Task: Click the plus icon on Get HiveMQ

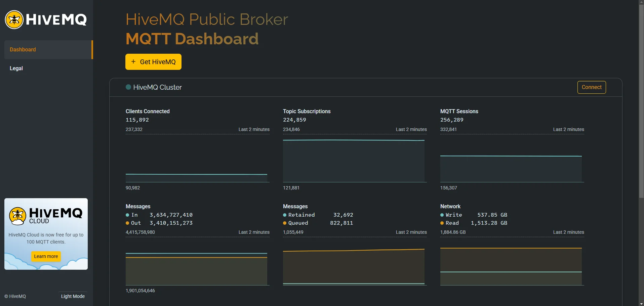Action: coord(133,61)
